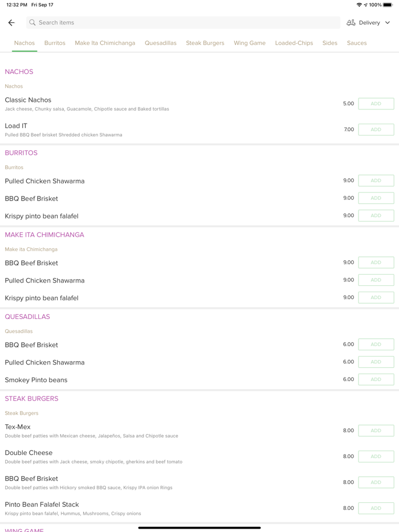Viewport: 399px width, 532px height.
Task: Add Classic Nachos to the order
Action: pyautogui.click(x=376, y=104)
